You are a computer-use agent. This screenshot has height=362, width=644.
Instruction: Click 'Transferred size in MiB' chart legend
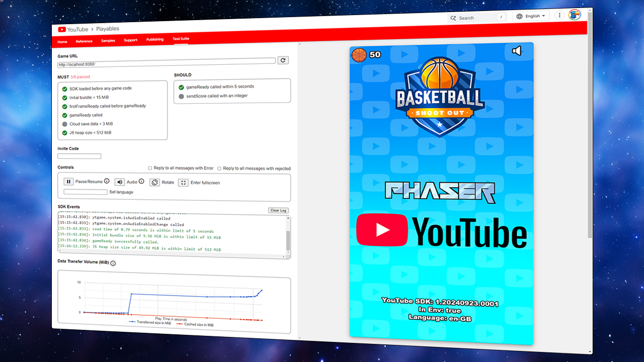coord(150,322)
